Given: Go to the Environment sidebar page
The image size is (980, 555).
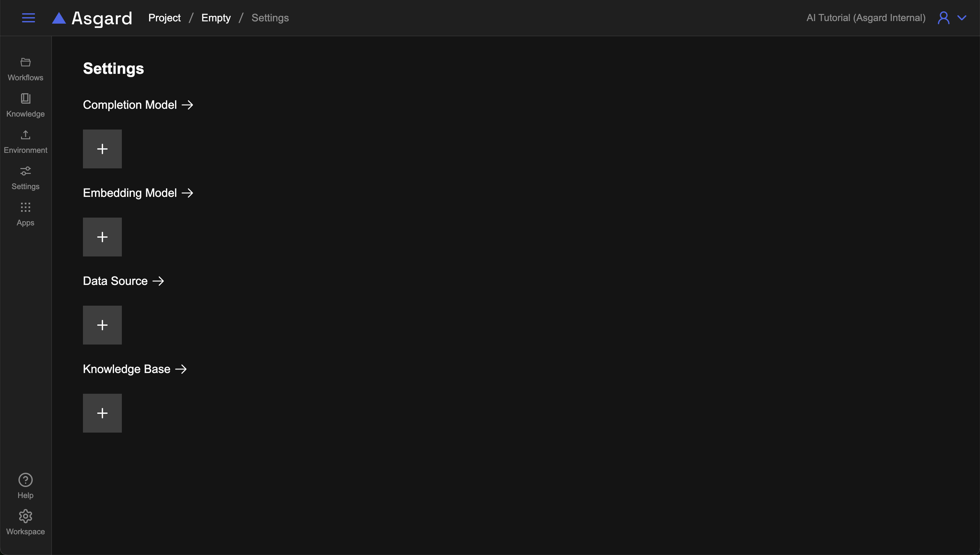Looking at the screenshot, I should (x=26, y=142).
